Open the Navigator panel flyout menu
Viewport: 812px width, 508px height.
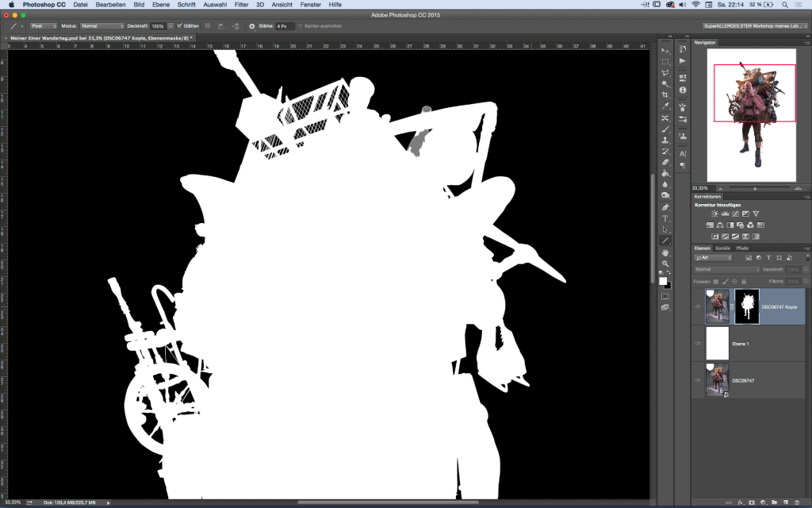[806, 43]
